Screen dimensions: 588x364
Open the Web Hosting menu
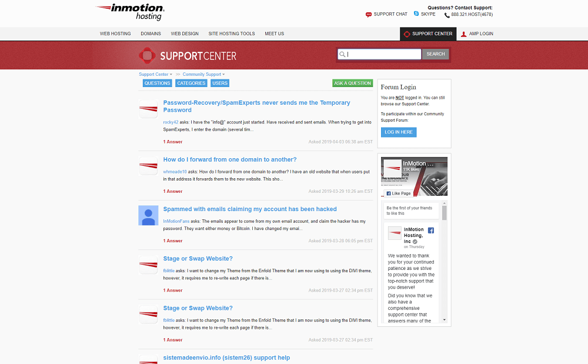[x=115, y=34]
